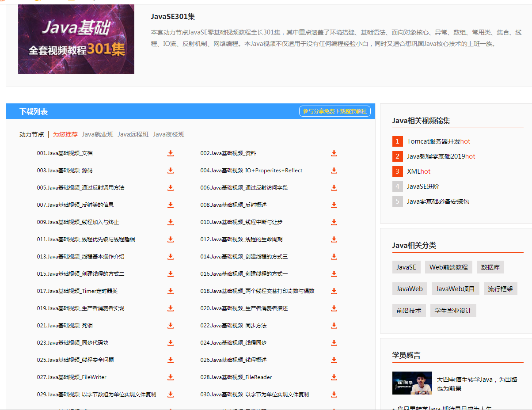
Task: Download 012 线程的生命周期 with its icon
Action: [x=334, y=239]
